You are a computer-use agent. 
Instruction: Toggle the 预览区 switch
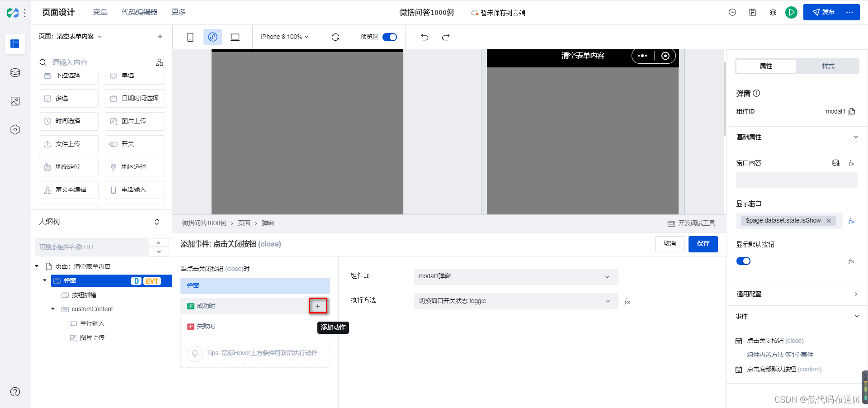click(390, 37)
